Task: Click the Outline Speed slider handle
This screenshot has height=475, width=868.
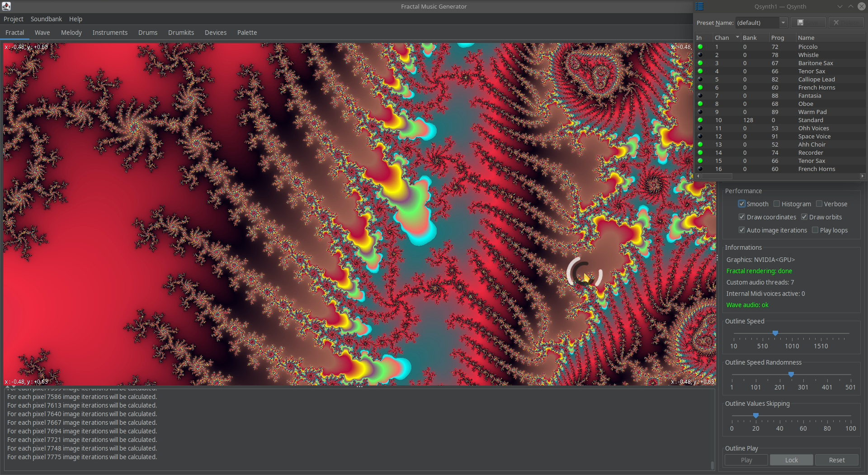Action: click(775, 333)
